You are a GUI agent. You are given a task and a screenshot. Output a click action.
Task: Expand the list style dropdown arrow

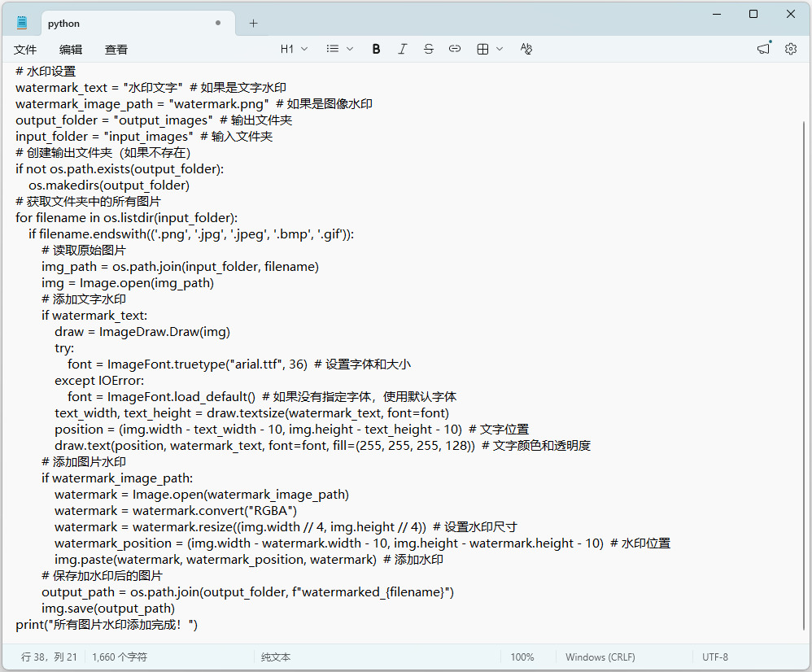tap(350, 49)
